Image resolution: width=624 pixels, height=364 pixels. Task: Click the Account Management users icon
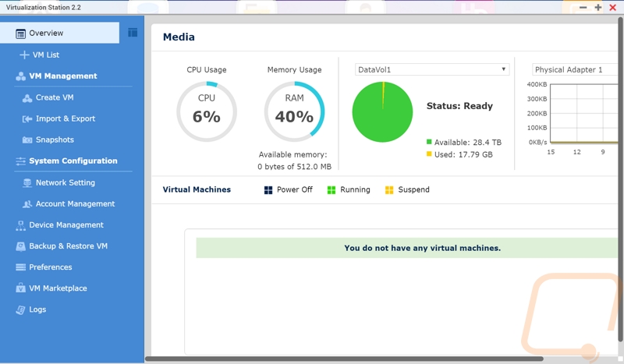[x=27, y=204]
